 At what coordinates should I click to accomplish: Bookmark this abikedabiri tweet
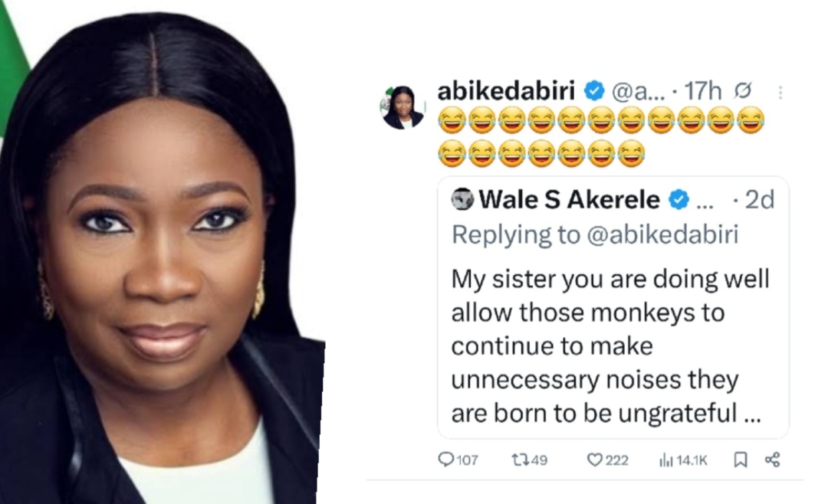741,460
